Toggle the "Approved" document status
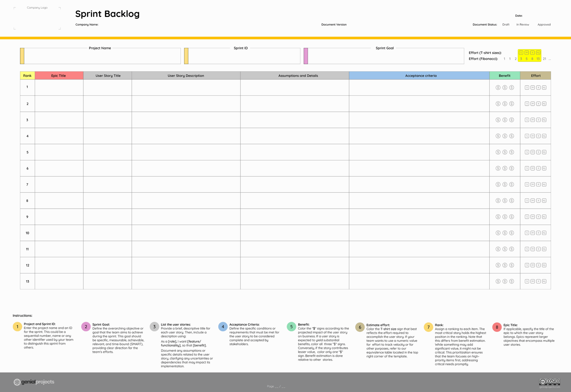This screenshot has width=571, height=392. click(x=544, y=24)
